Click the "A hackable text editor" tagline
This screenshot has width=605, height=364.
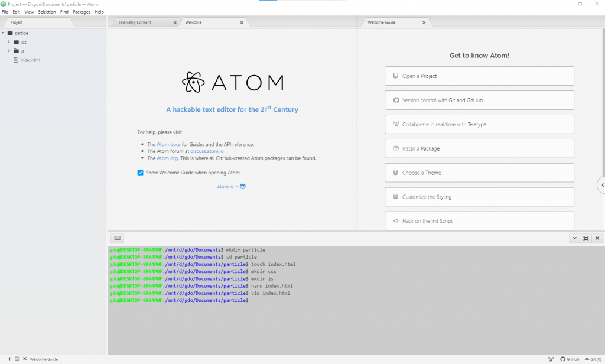[232, 109]
